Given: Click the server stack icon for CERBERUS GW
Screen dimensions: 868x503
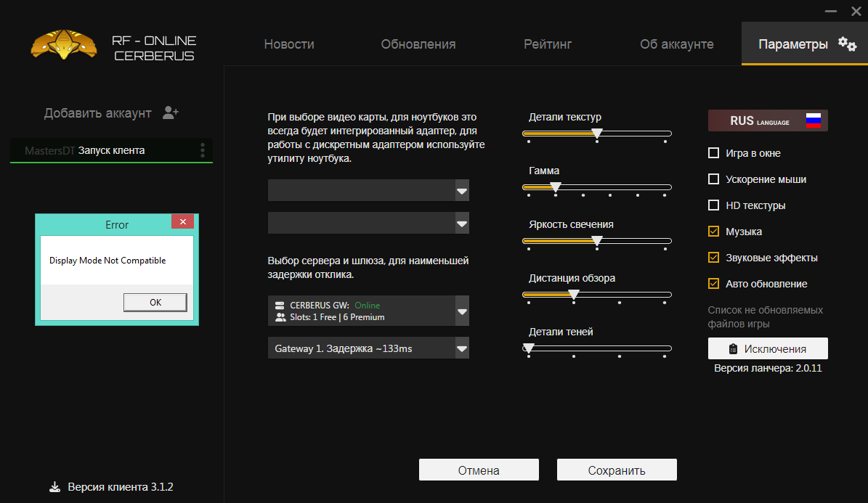Looking at the screenshot, I should coord(280,306).
